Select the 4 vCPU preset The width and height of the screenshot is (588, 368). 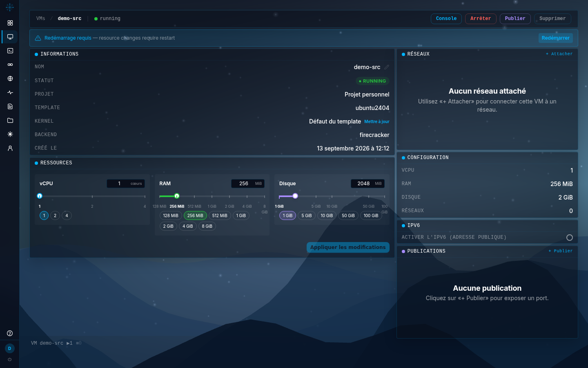[67, 215]
